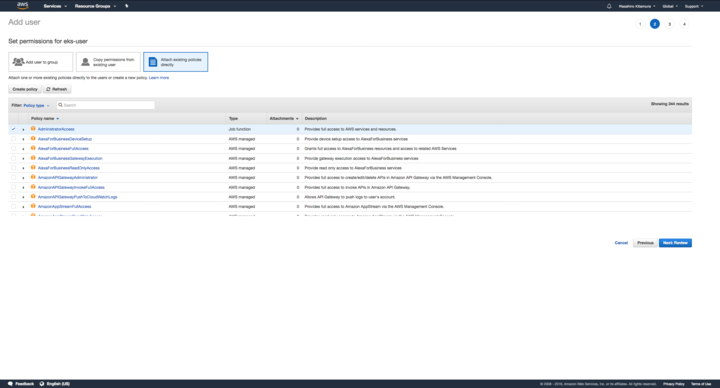Expand the AmazonAPIGatewayPushToCloudWatchLogs row arrow

click(x=23, y=197)
